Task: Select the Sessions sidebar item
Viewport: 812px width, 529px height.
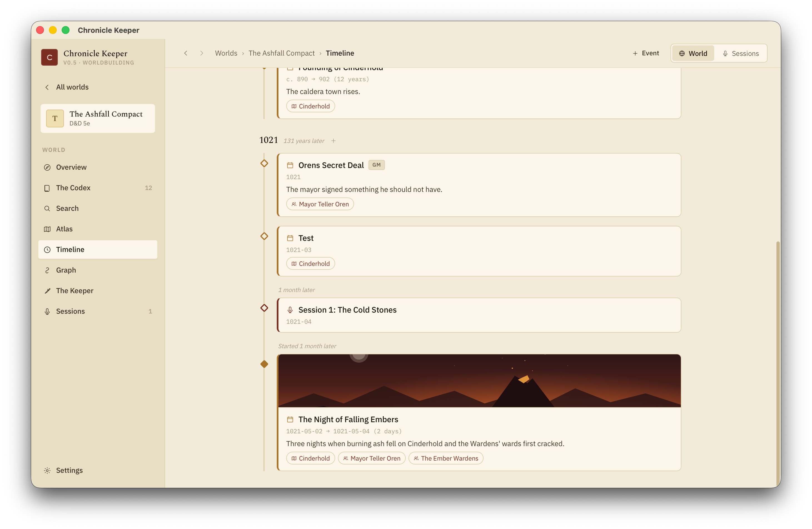Action: pyautogui.click(x=98, y=312)
